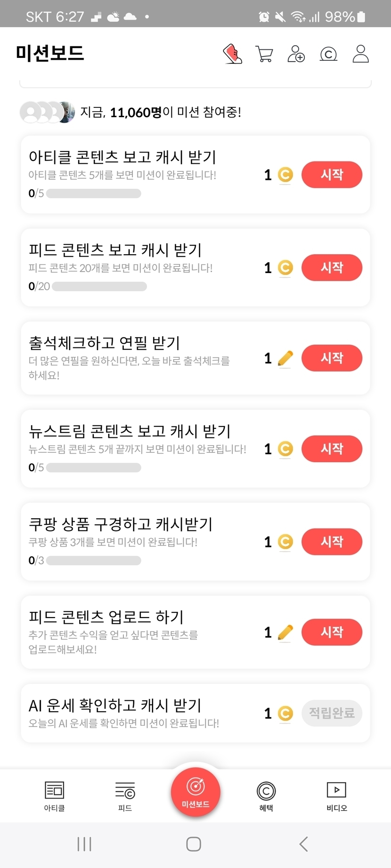
Task: Select the center 미션보드 button
Action: pyautogui.click(x=195, y=791)
